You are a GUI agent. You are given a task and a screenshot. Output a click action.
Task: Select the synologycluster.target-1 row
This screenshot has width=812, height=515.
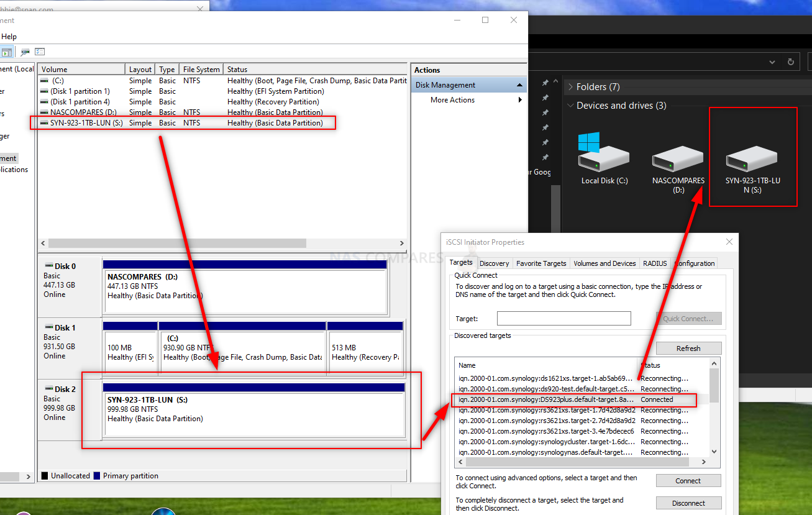tap(582, 442)
